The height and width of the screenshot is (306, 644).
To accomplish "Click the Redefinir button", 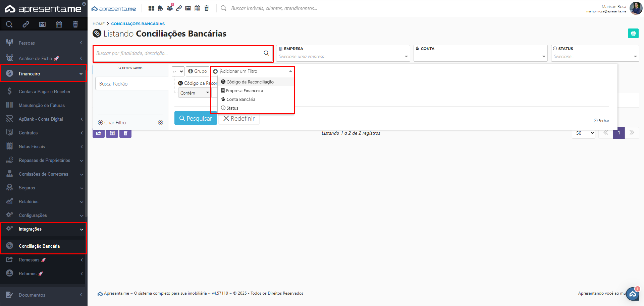I will (x=239, y=119).
